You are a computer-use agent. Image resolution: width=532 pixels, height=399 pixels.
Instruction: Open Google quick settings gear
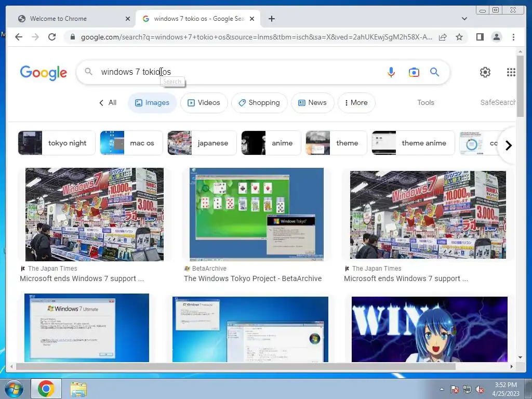coord(485,72)
